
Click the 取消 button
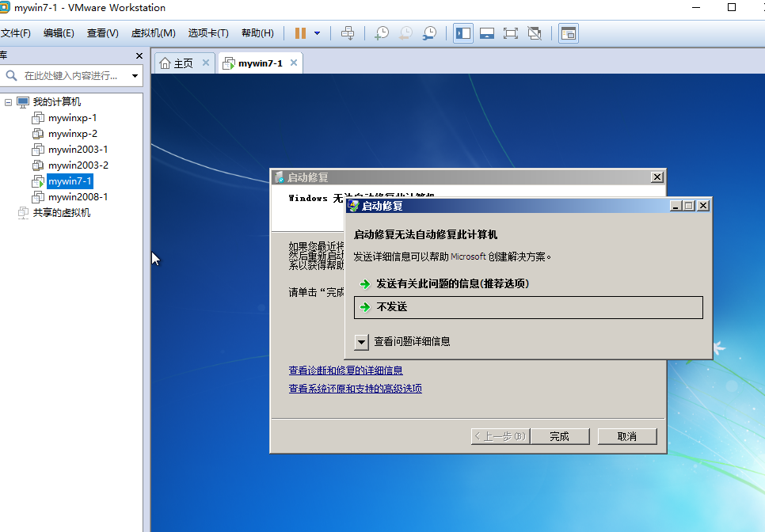627,436
